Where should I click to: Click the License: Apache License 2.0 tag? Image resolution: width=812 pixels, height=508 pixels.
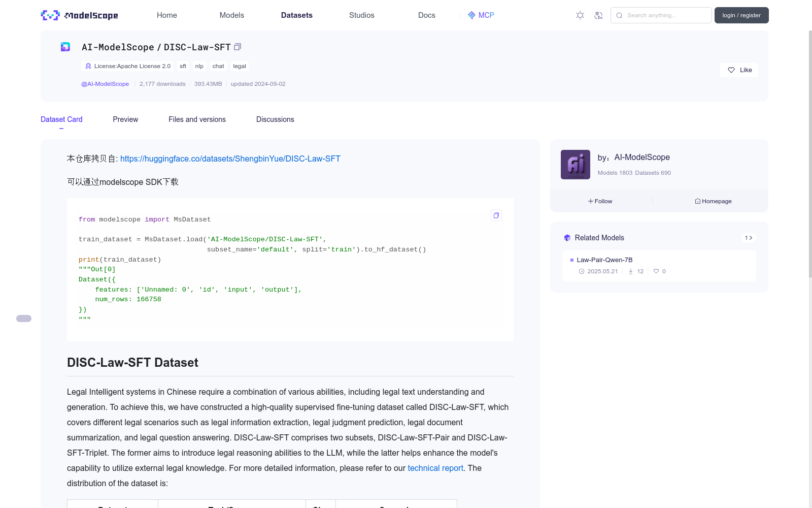tap(127, 66)
